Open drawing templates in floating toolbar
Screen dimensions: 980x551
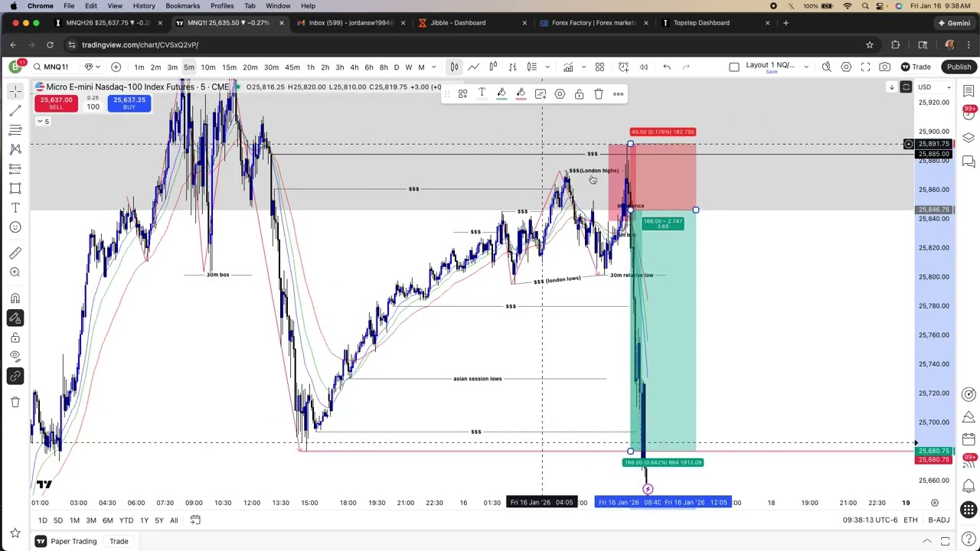click(x=462, y=94)
